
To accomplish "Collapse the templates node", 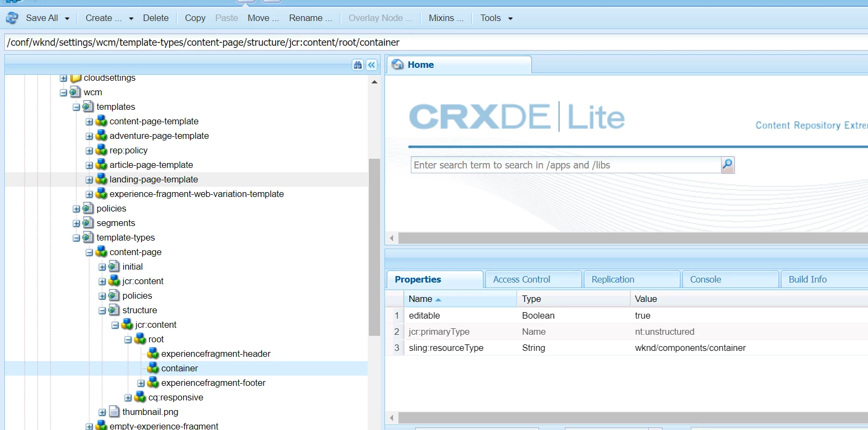I will [76, 107].
